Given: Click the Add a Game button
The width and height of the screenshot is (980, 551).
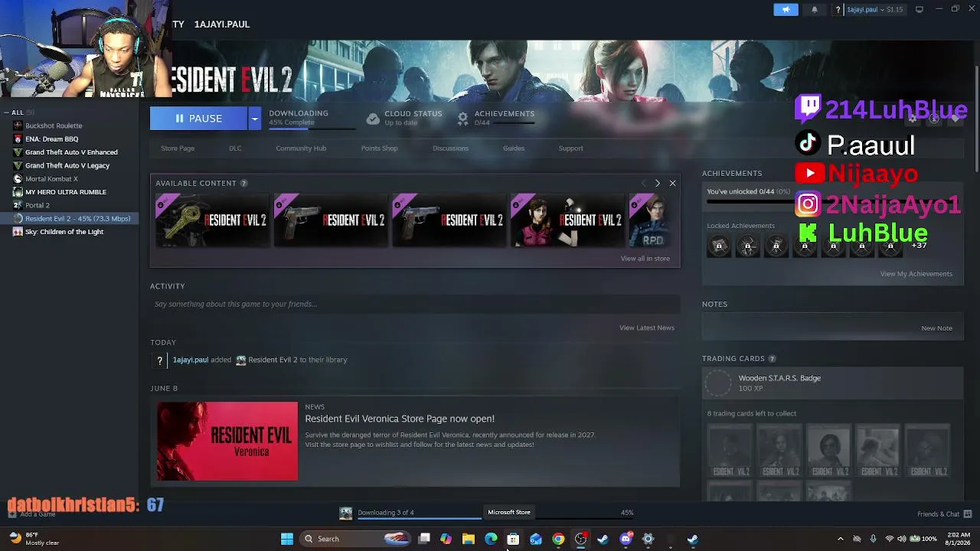Looking at the screenshot, I should 31,514.
